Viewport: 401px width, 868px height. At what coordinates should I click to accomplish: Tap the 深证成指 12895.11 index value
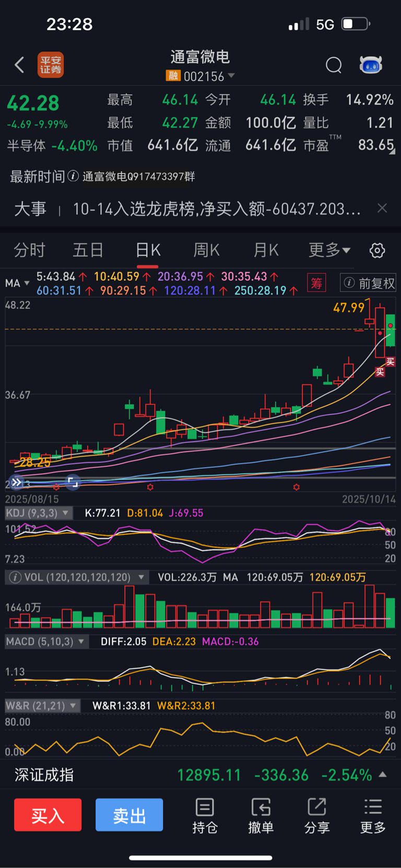coord(209,775)
